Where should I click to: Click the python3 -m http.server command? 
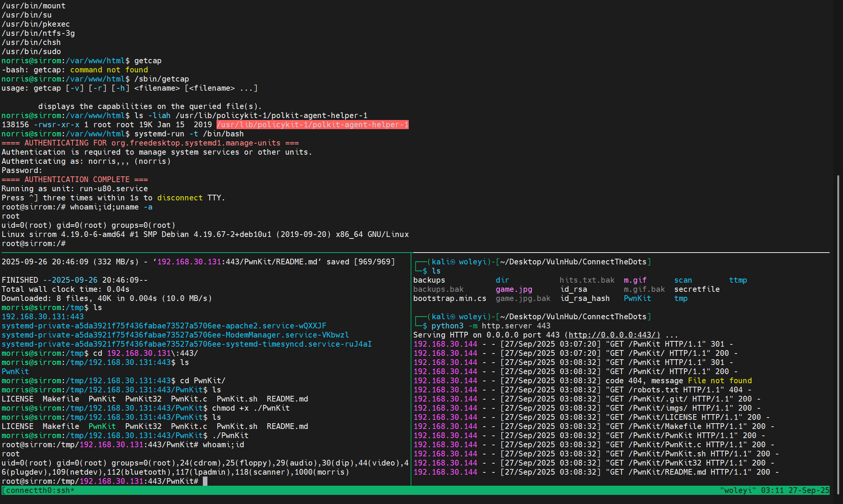click(x=491, y=326)
